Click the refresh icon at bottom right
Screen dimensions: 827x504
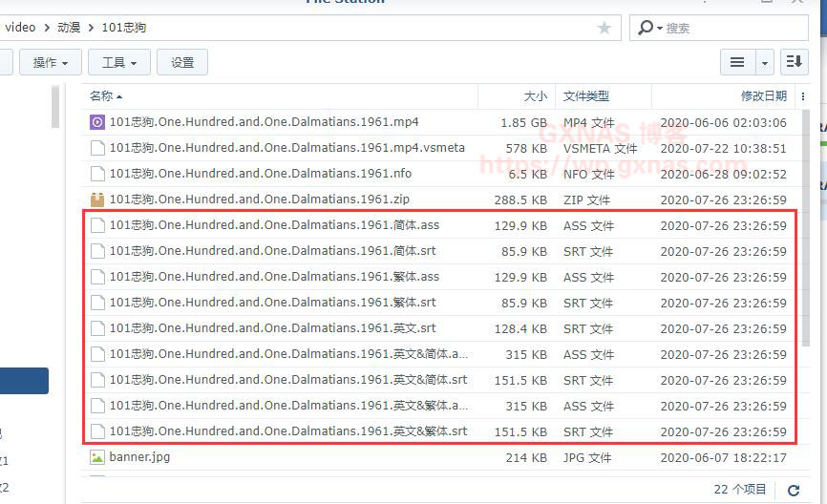(793, 490)
